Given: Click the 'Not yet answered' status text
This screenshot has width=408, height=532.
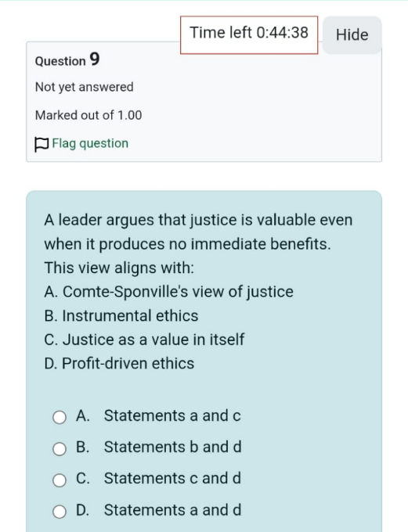Looking at the screenshot, I should (x=85, y=87).
